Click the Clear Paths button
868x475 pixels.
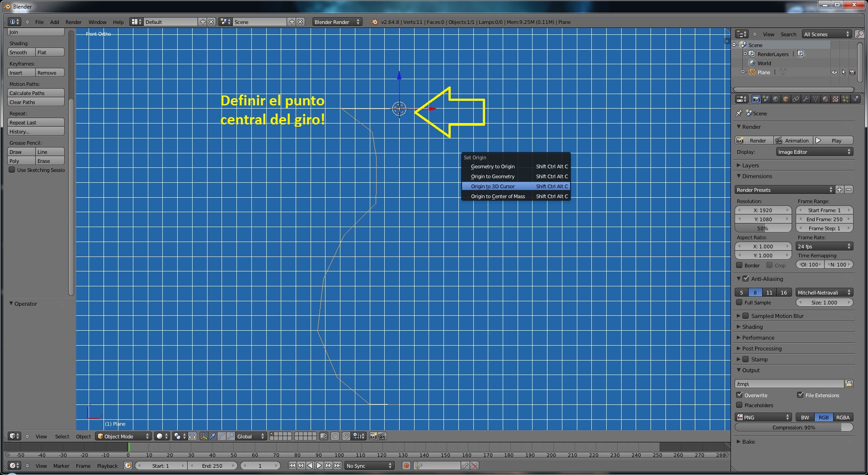click(36, 102)
